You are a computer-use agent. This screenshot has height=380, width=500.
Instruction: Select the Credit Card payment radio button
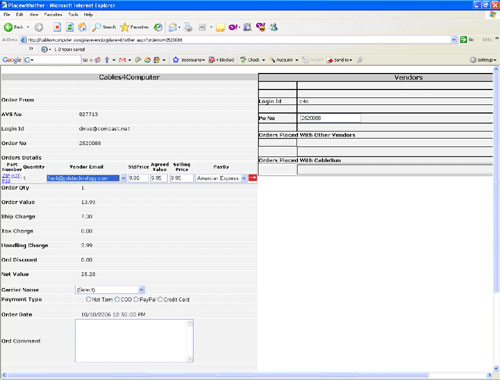coord(160,299)
